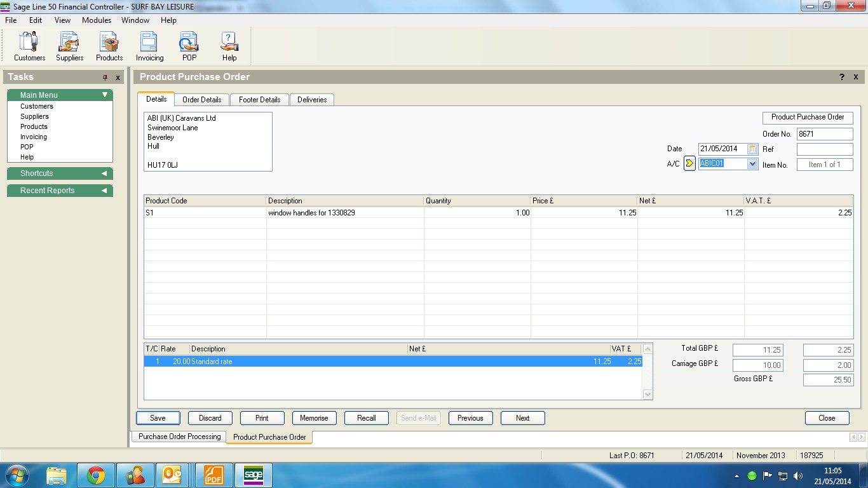Open the Invoicing toolbar icon

(149, 46)
